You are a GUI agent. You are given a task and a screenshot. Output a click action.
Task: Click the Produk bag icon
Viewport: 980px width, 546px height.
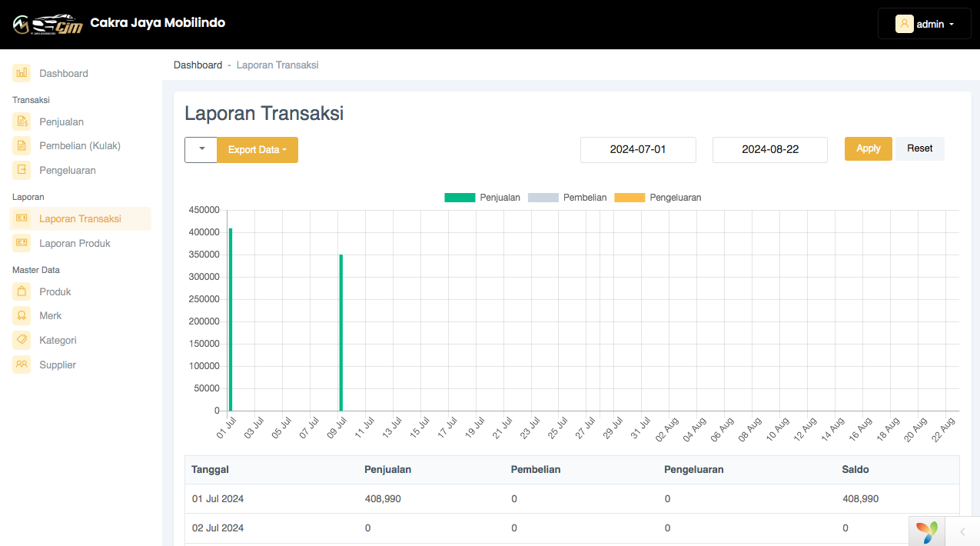click(x=22, y=291)
